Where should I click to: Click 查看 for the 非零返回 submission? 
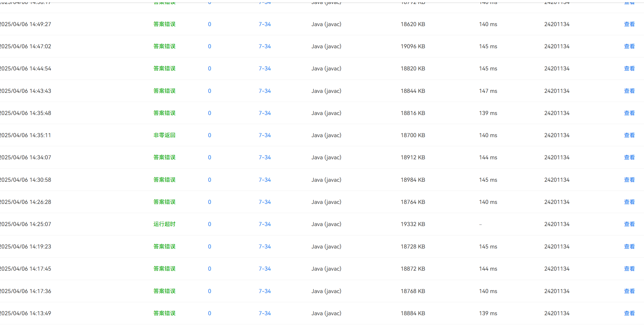[629, 135]
